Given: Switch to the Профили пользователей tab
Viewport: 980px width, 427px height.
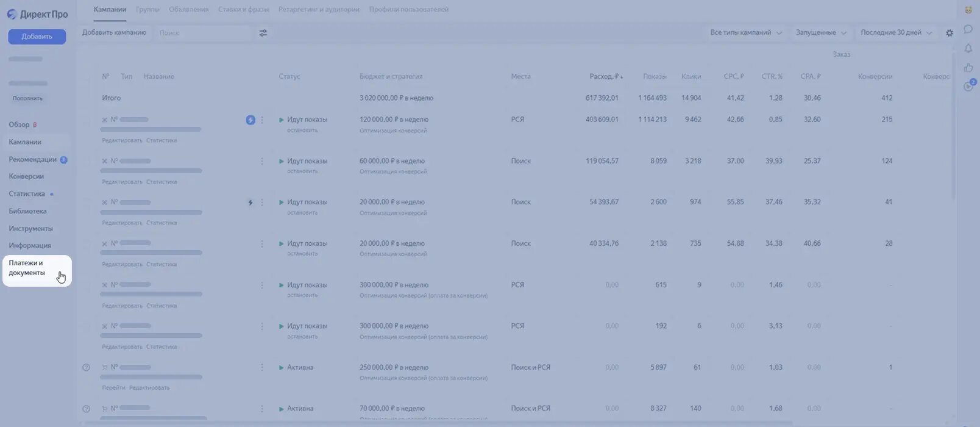Looking at the screenshot, I should (409, 10).
